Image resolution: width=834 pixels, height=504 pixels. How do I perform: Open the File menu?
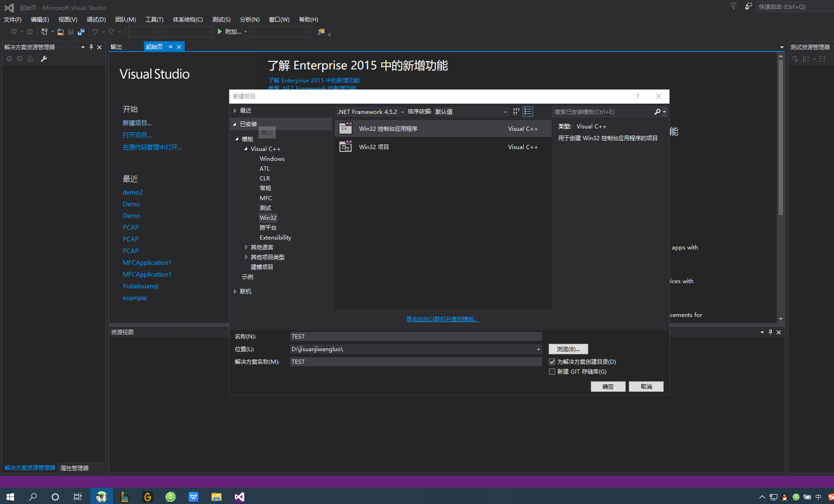point(13,19)
